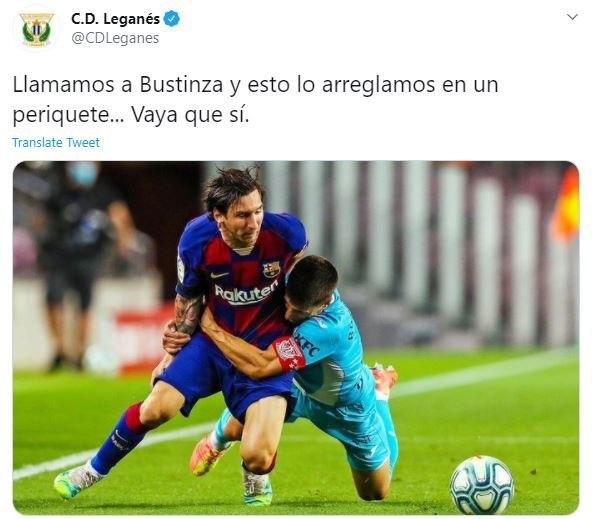This screenshot has height=519, width=592.
Task: Click the Nike swoosh on the jersey
Action: pyautogui.click(x=219, y=275)
